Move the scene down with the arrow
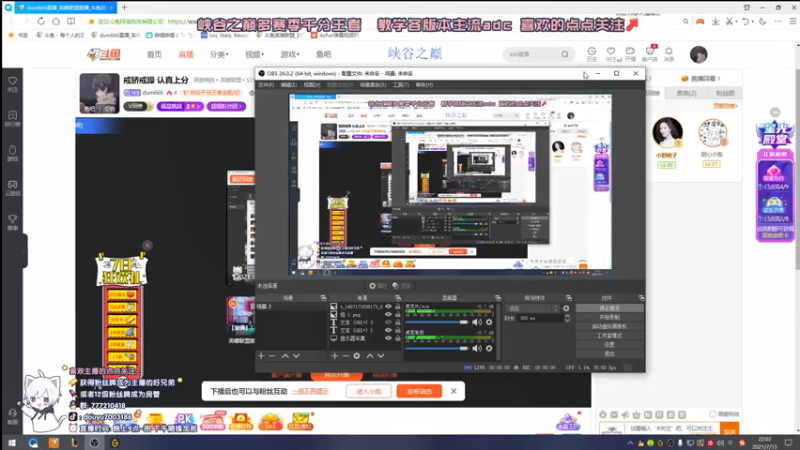The width and height of the screenshot is (800, 450). (296, 356)
